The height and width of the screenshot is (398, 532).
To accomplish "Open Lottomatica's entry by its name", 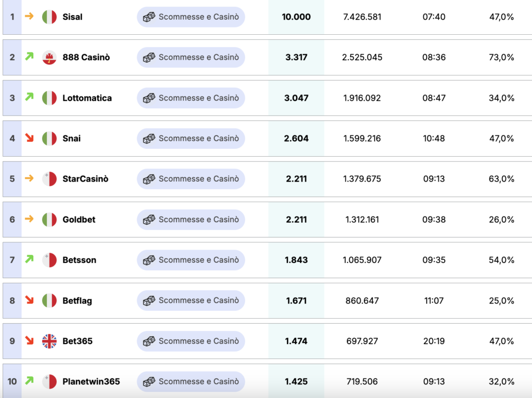I will coord(87,98).
